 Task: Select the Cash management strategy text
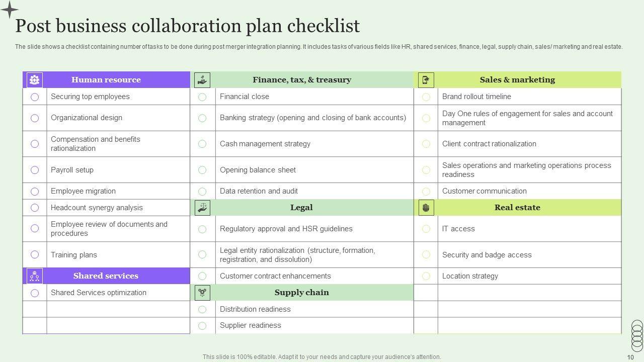coord(265,144)
